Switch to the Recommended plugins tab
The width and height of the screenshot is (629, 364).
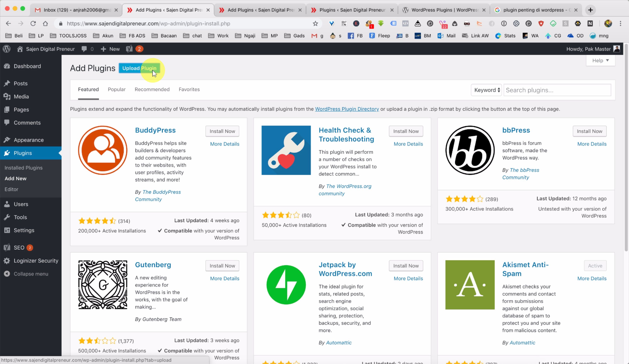pyautogui.click(x=152, y=89)
